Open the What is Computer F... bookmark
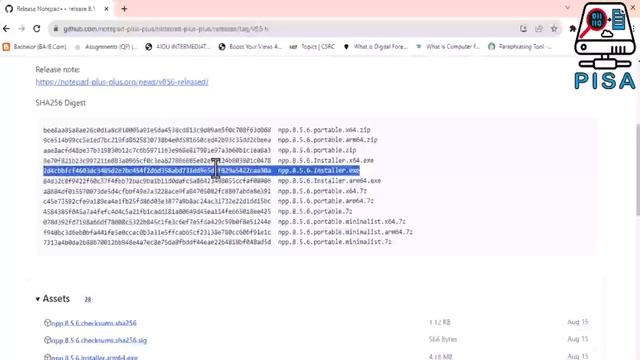Screen dimensions: 640x360 pyautogui.click(x=448, y=47)
